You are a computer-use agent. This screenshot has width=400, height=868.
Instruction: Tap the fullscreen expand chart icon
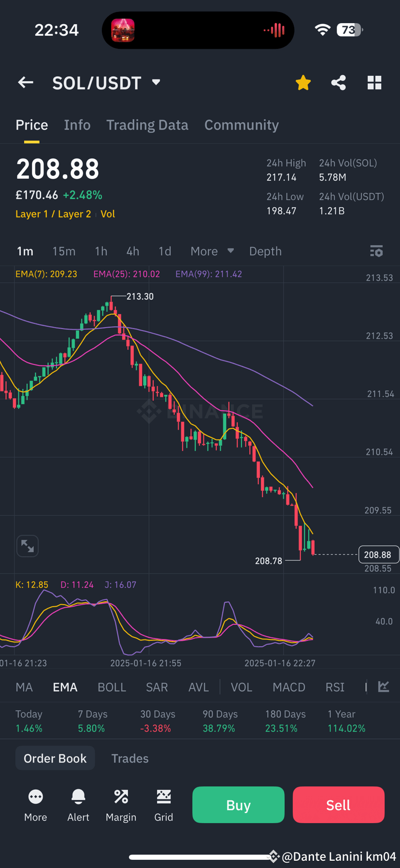click(x=28, y=546)
